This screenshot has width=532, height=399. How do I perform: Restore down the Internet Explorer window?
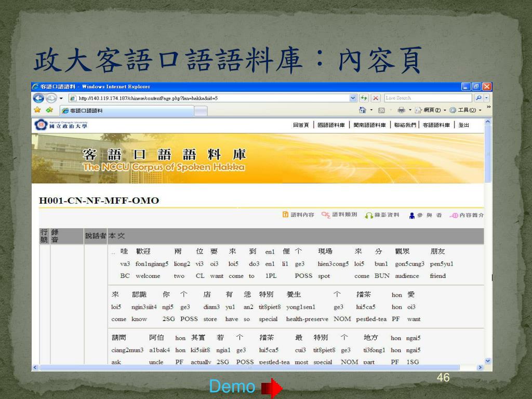[x=476, y=87]
